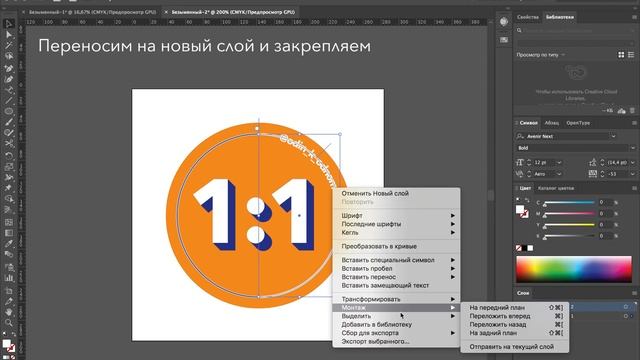The image size is (640, 360).
Task: Switch to Абзац tab
Action: click(551, 123)
